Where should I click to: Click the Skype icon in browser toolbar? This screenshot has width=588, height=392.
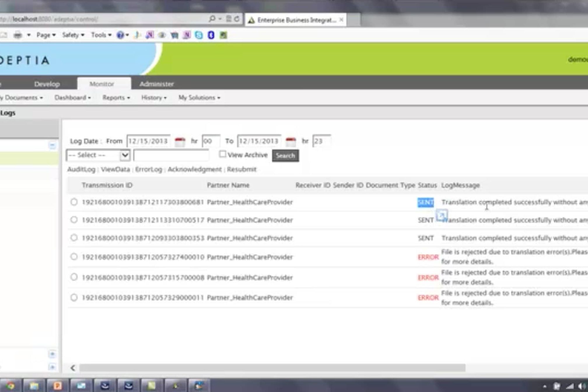tap(199, 35)
